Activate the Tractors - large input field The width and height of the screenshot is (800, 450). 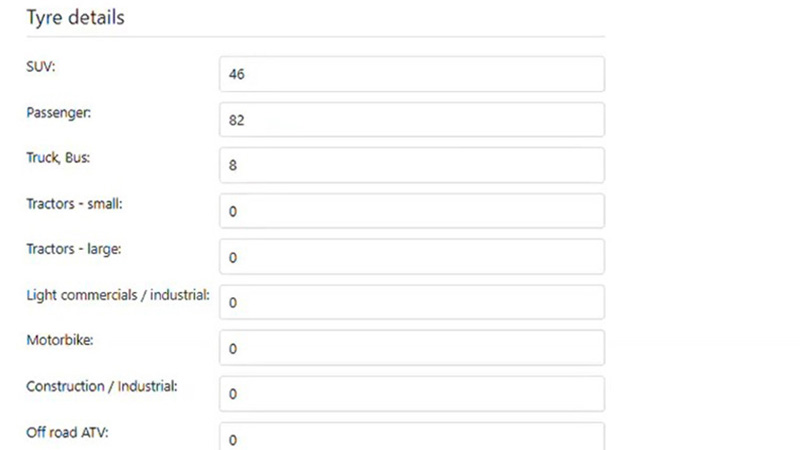(411, 257)
